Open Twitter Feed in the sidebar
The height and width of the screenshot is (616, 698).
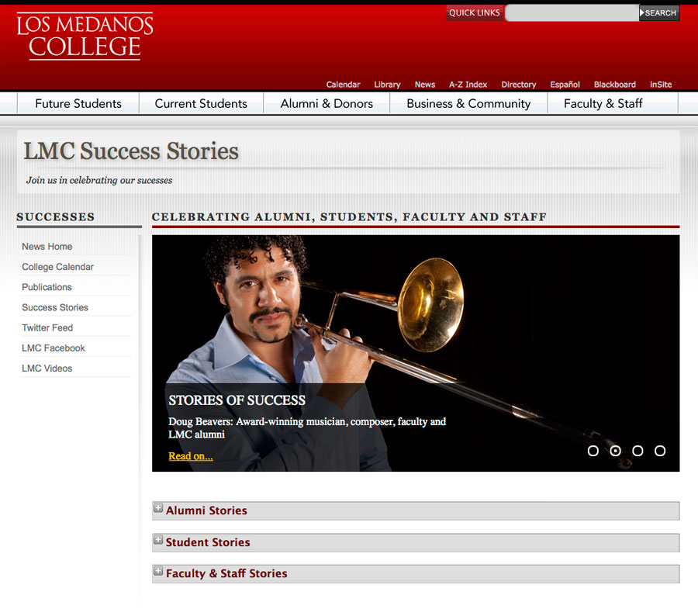(47, 328)
